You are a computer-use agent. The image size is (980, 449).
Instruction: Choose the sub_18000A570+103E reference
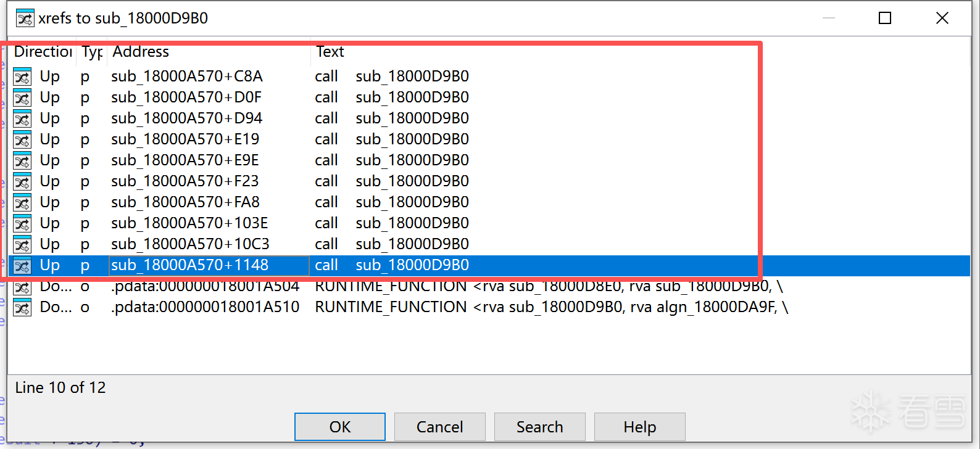coord(189,223)
